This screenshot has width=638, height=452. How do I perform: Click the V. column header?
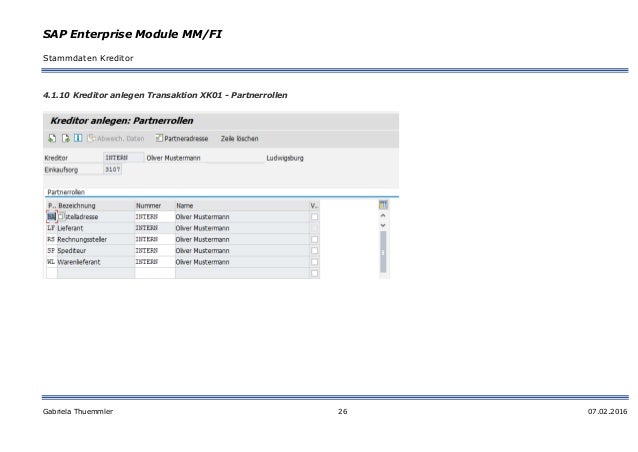(x=314, y=205)
